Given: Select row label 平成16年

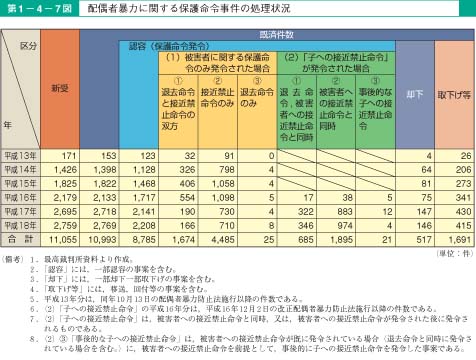Looking at the screenshot, I should tap(20, 198).
